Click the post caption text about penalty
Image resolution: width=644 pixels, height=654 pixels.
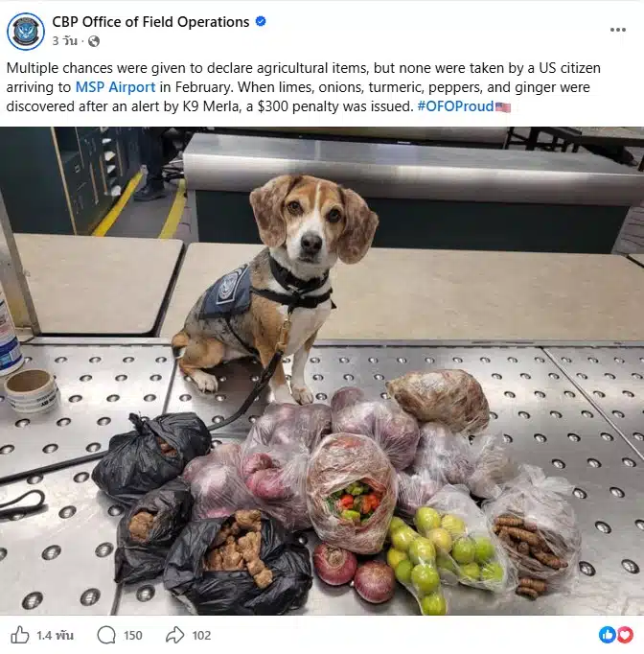[304, 87]
